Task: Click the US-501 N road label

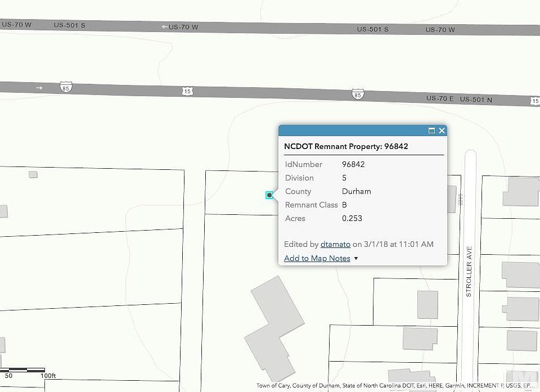Action: [476, 100]
